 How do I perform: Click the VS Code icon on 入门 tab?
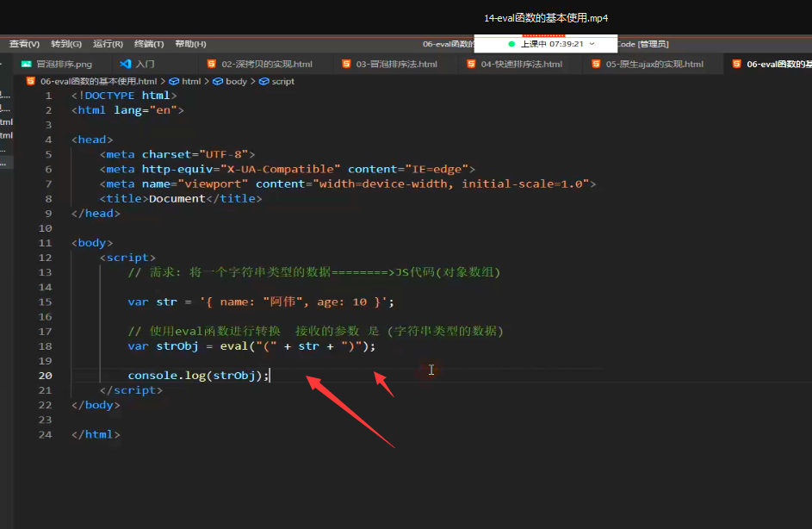(126, 64)
